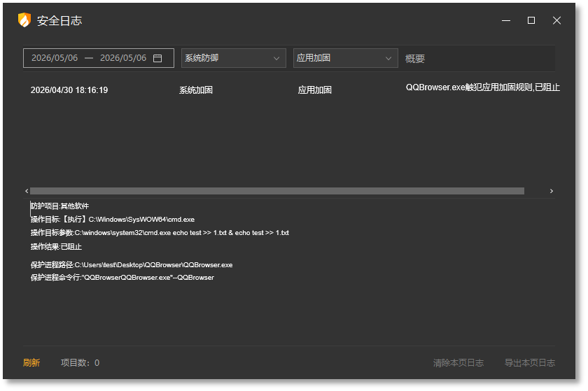Click the 项目数: 0 counter
The image size is (588, 391).
coord(80,363)
